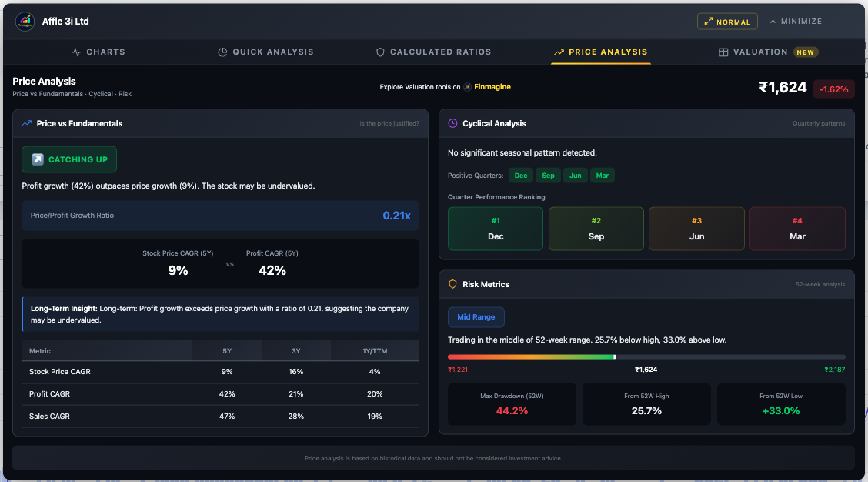Switch to the Quick Analysis tab

click(267, 52)
